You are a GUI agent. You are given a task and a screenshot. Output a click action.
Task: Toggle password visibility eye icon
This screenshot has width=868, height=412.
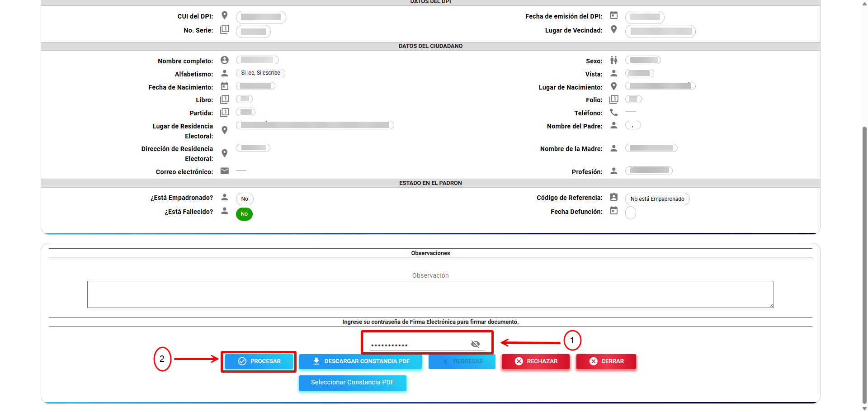click(x=475, y=344)
